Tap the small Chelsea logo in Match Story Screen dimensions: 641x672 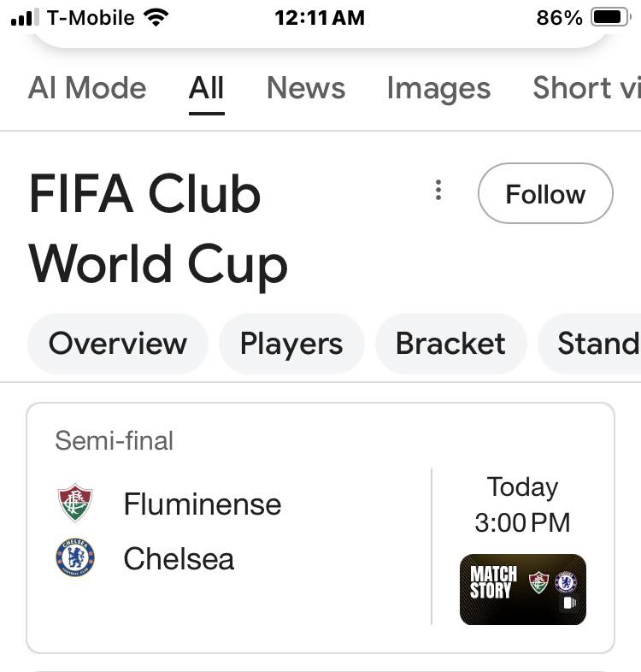click(566, 581)
